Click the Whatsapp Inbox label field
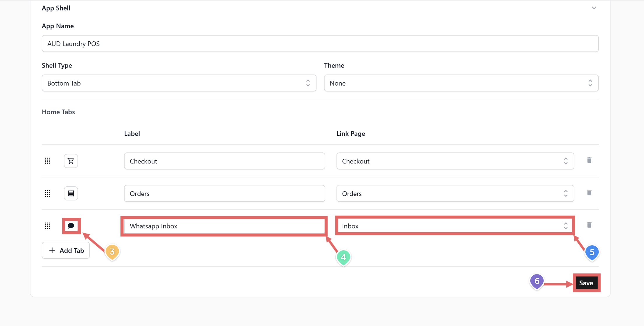Viewport: 644px width, 326px height. [x=224, y=226]
